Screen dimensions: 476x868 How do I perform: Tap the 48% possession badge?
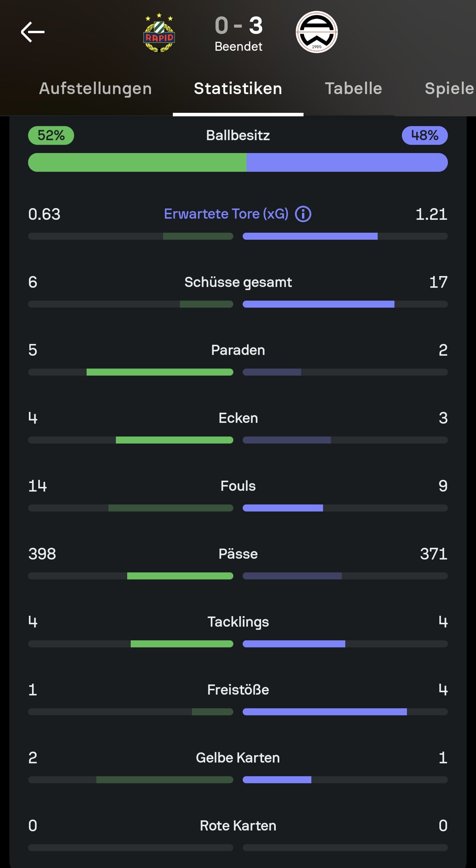click(x=425, y=135)
